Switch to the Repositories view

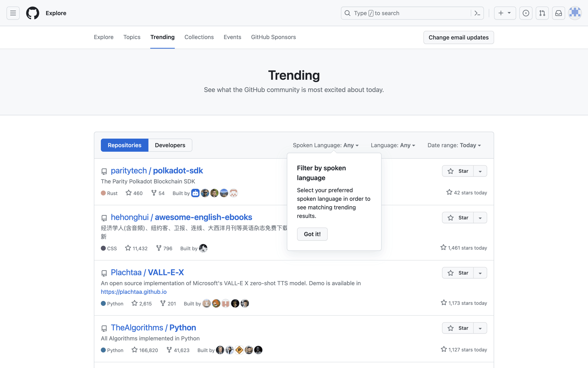[x=124, y=145]
